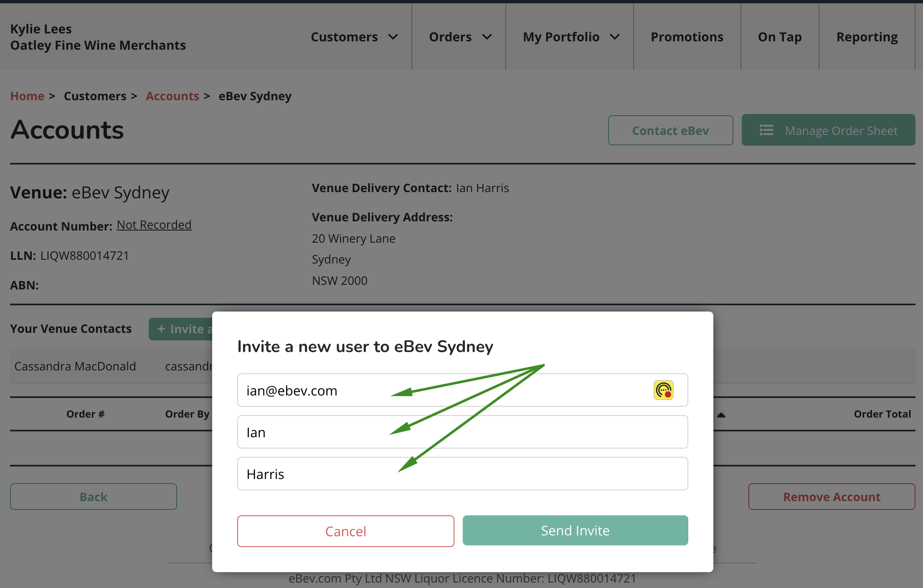Click the Not Recorded account number link
This screenshot has height=588, width=923.
click(154, 225)
